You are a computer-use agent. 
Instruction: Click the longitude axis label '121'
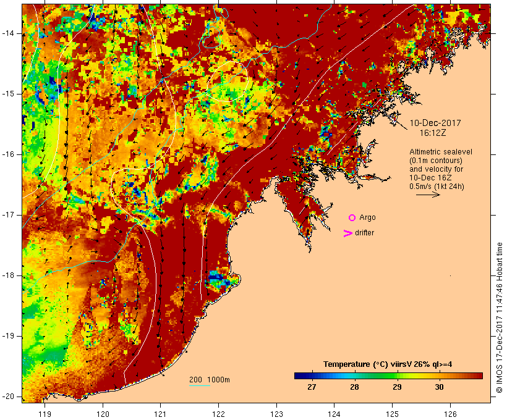[x=160, y=414]
